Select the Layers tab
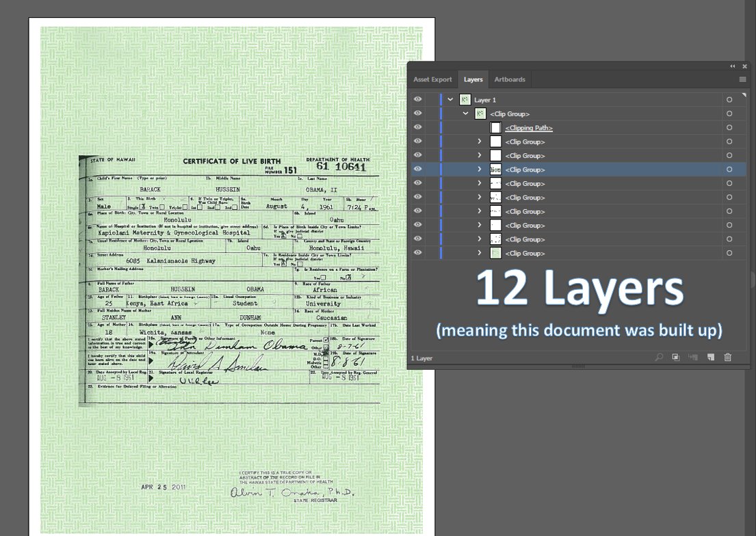This screenshot has width=756, height=536. pyautogui.click(x=473, y=79)
